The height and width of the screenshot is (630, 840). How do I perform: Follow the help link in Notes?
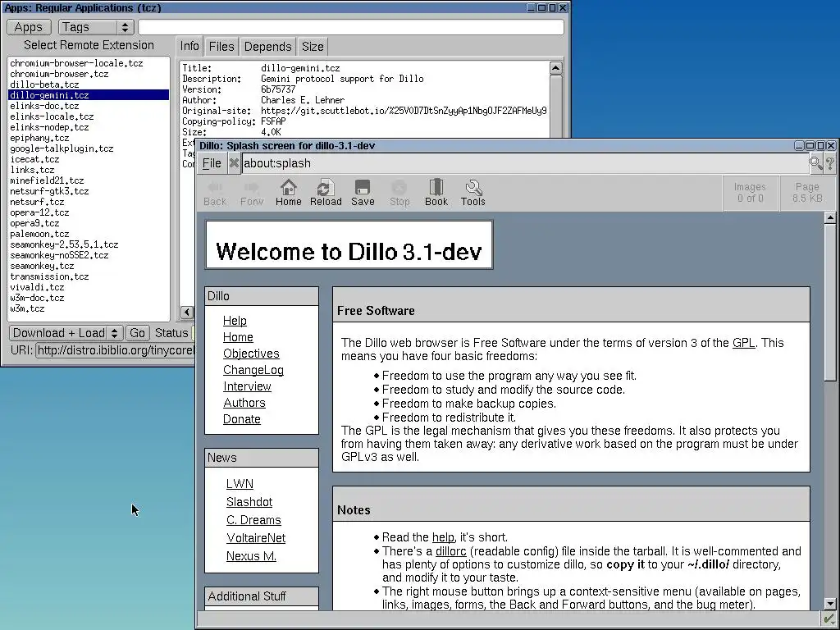443,537
